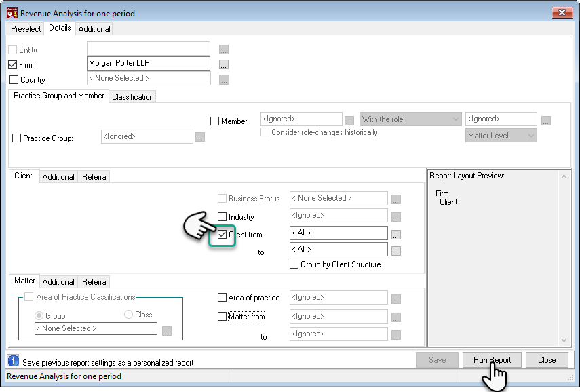This screenshot has width=580, height=392.
Task: Enable the Country checkbox
Action: coord(14,79)
